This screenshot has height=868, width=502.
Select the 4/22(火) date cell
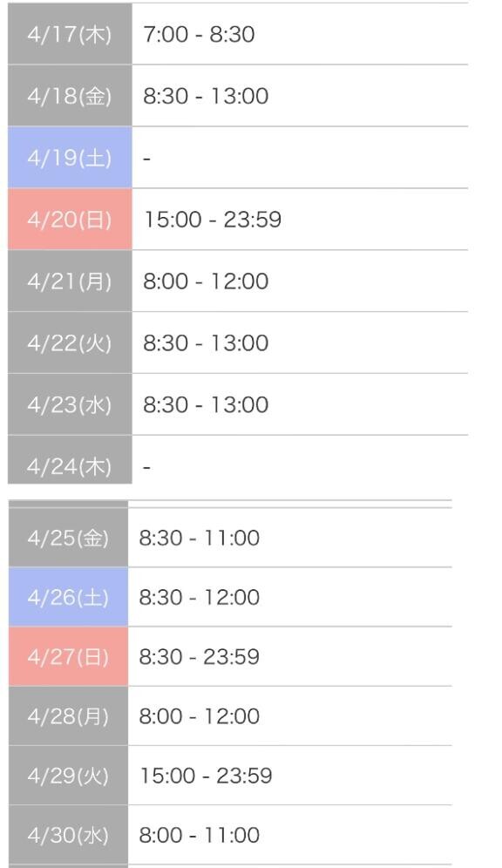pos(70,342)
